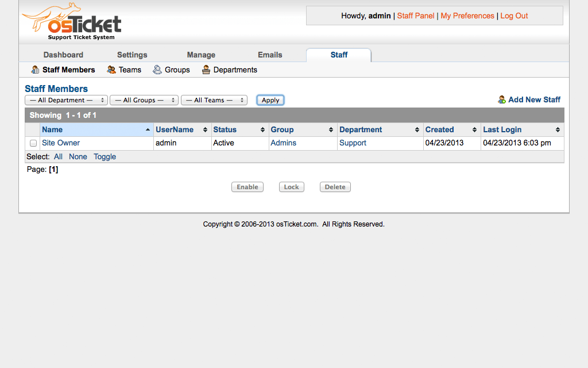Open the All Department dropdown

coord(66,100)
